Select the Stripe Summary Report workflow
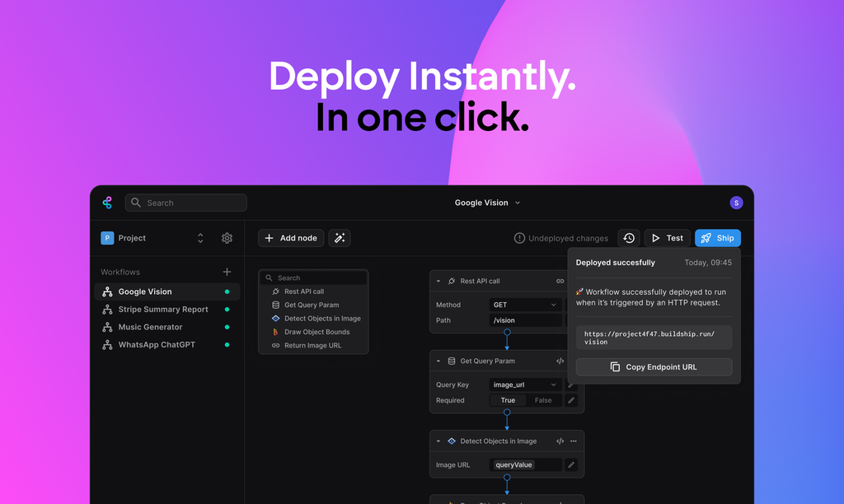This screenshot has width=844, height=504. pos(167,310)
